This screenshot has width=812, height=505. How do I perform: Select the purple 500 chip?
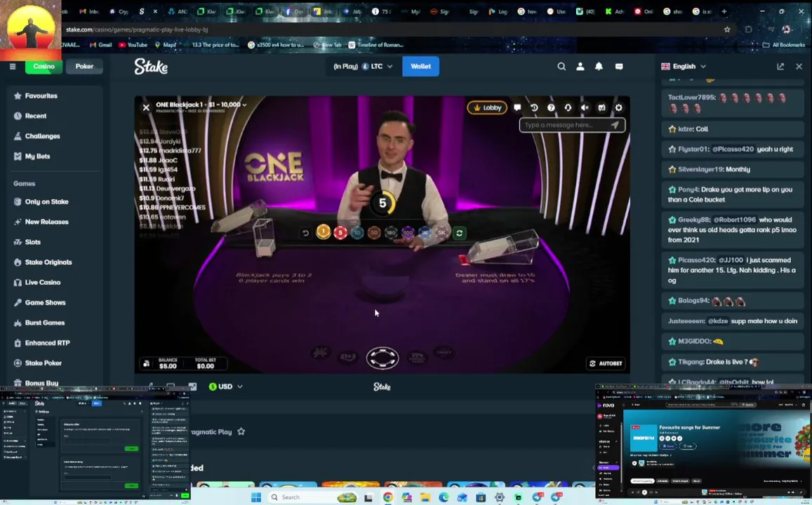pos(408,233)
